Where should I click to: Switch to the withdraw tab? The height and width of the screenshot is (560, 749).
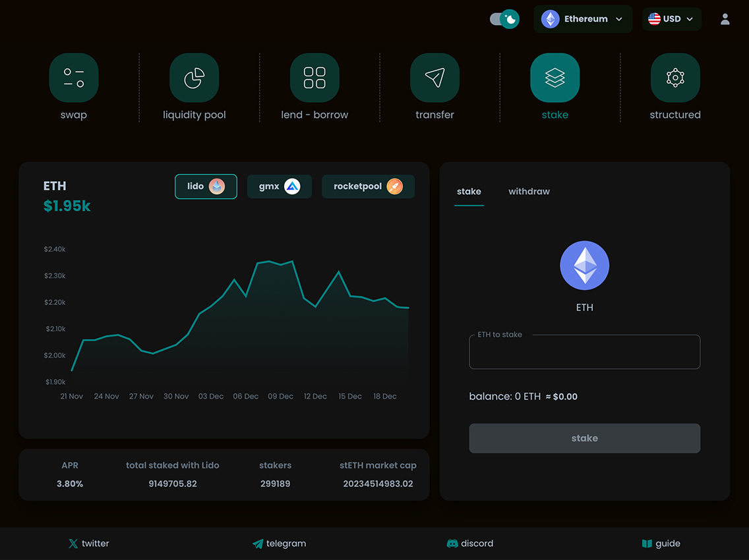click(x=529, y=192)
